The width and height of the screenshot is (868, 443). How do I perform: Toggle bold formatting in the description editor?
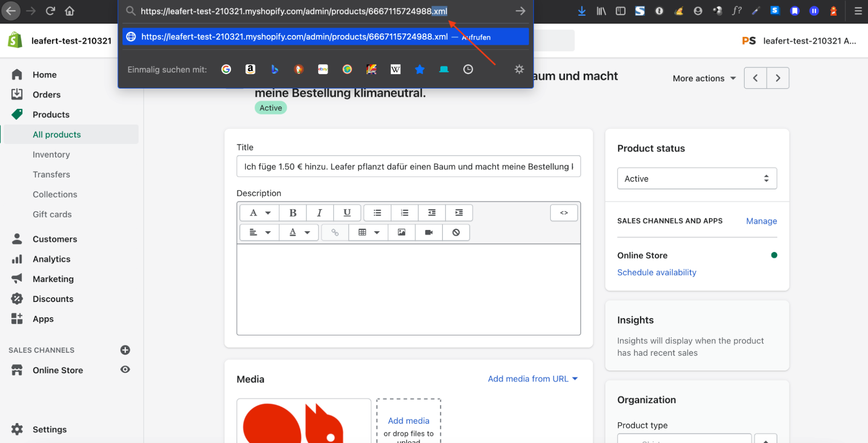(x=293, y=213)
